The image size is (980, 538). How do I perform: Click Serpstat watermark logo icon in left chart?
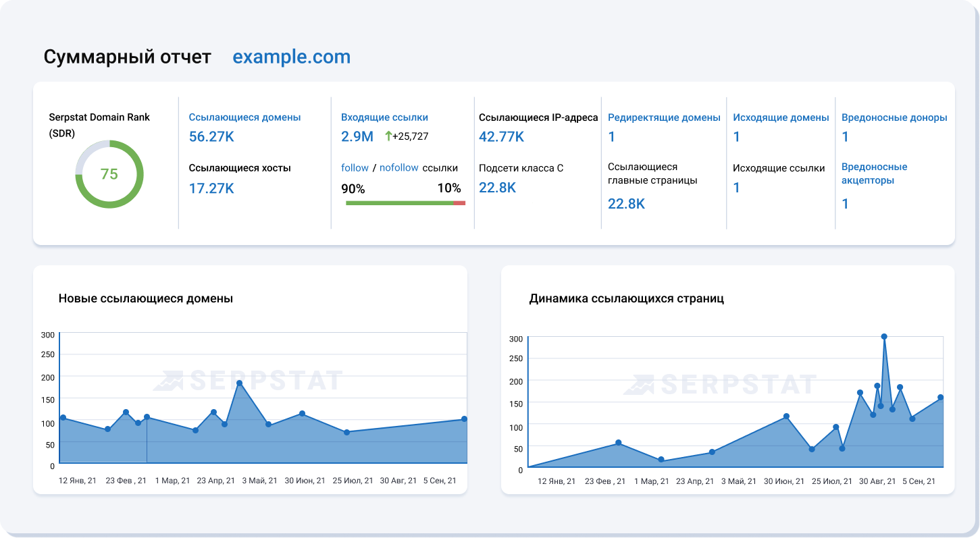click(168, 381)
